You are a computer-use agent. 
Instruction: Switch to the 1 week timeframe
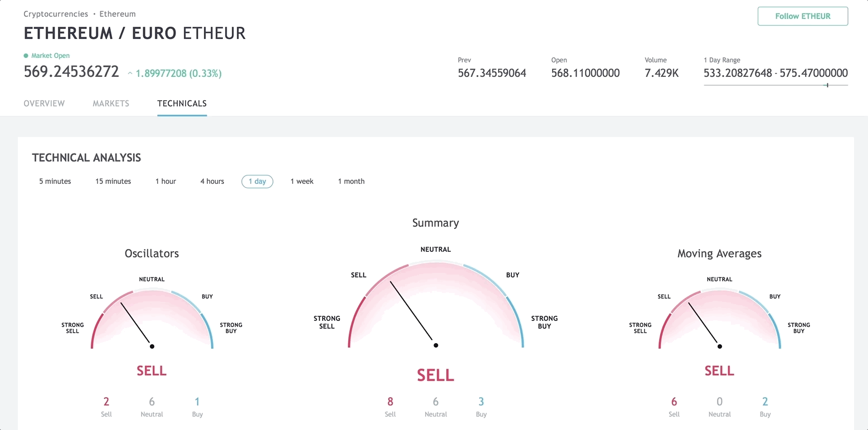(302, 182)
